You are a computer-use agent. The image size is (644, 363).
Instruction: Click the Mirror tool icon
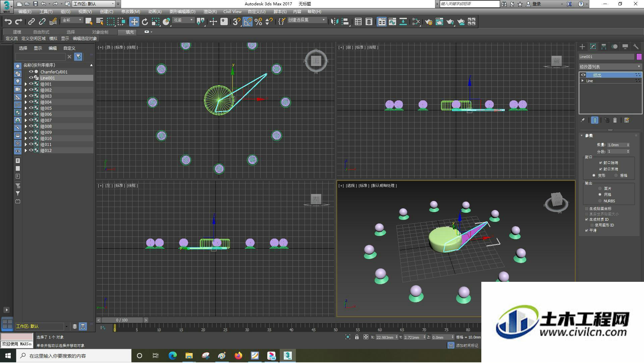pyautogui.click(x=334, y=22)
